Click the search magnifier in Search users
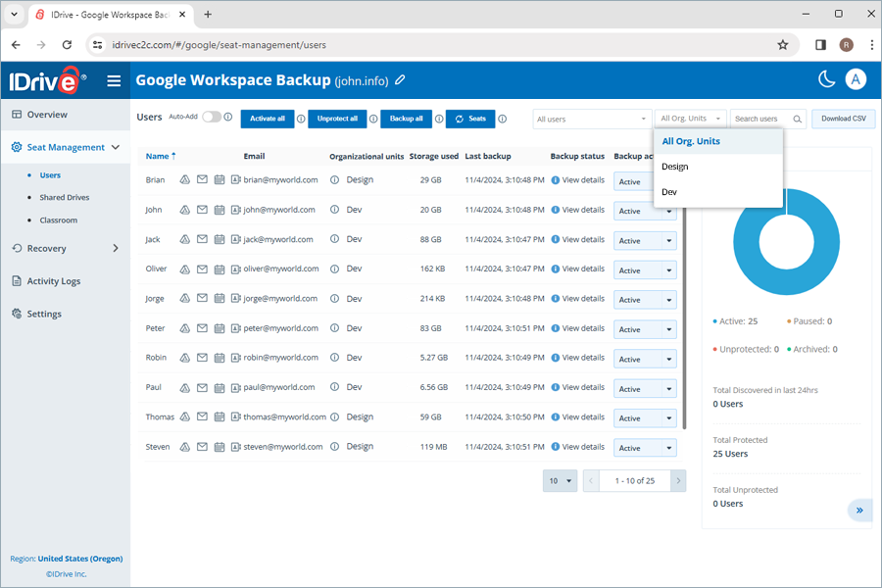This screenshot has height=588, width=882. click(x=799, y=119)
